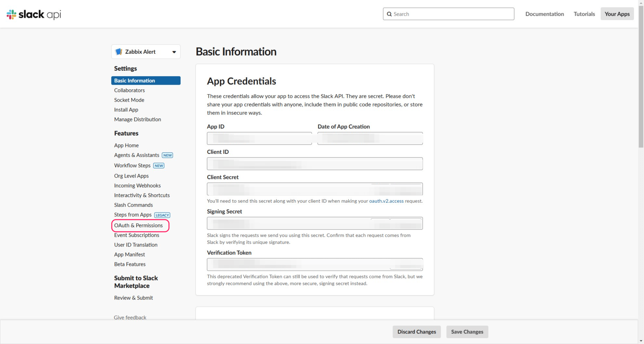Click the Zabbix Alert app icon
The image size is (644, 344).
[119, 52]
